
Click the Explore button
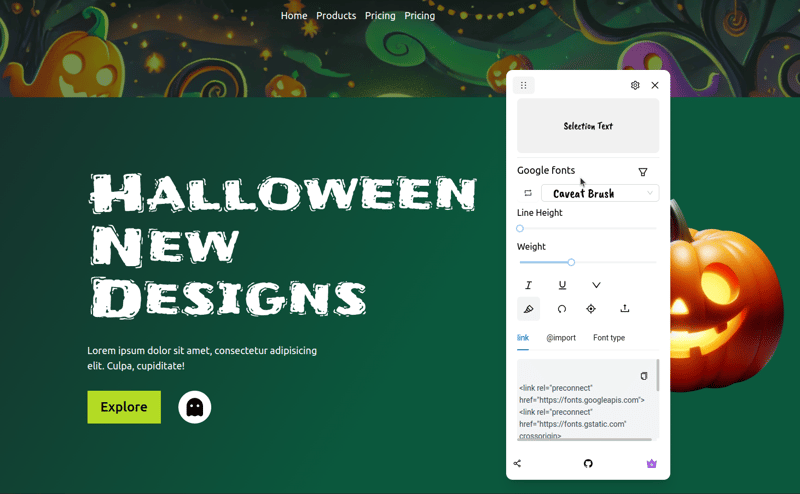(124, 407)
